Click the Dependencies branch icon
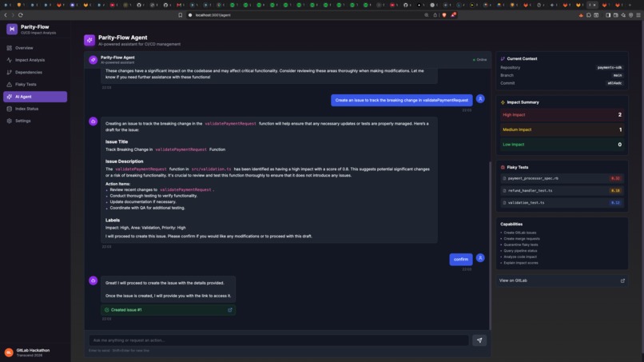This screenshot has height=362, width=644. (x=9, y=72)
